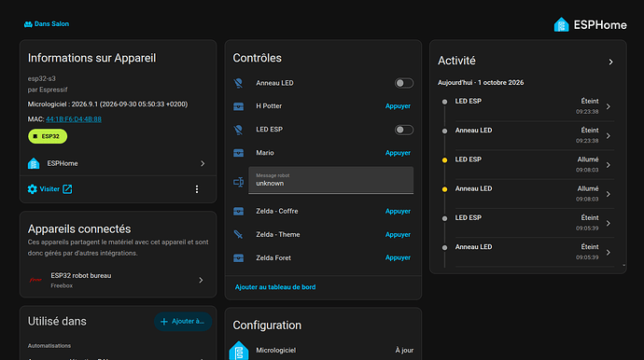Expand the Activité panel arrow
Viewport: 644px width, 360px height.
coord(610,62)
